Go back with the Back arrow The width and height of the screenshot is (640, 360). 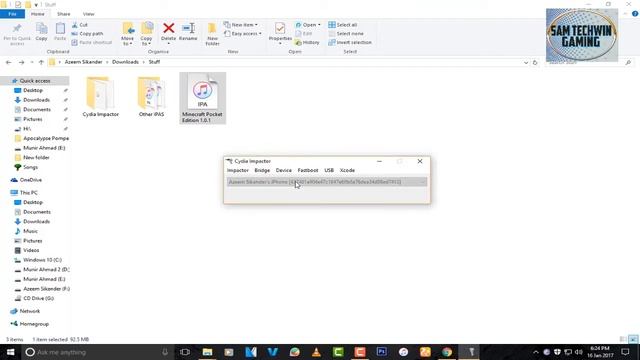(9, 62)
